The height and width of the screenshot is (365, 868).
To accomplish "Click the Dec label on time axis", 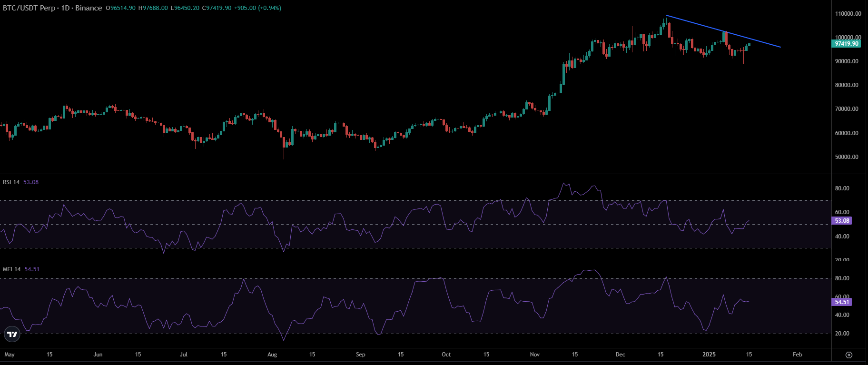I will pyautogui.click(x=621, y=355).
